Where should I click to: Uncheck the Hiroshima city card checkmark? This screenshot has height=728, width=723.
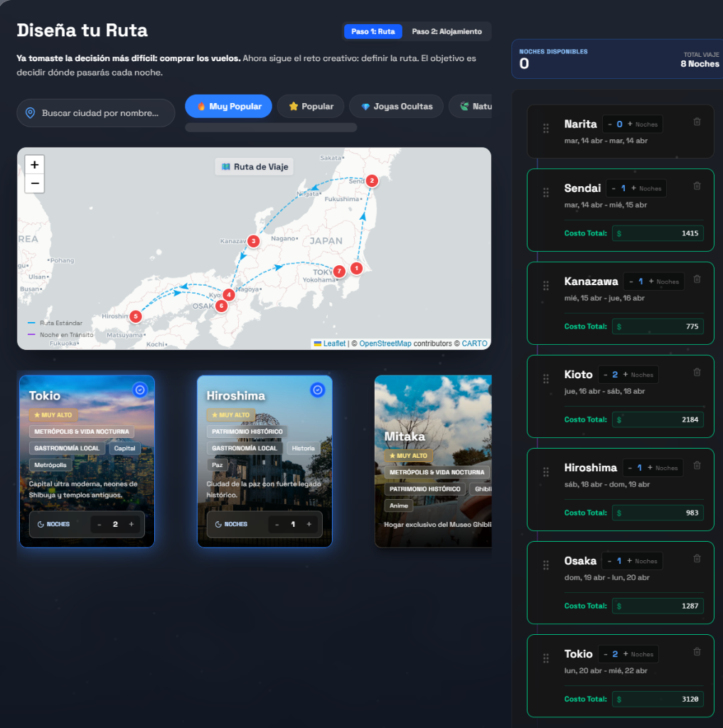318,390
